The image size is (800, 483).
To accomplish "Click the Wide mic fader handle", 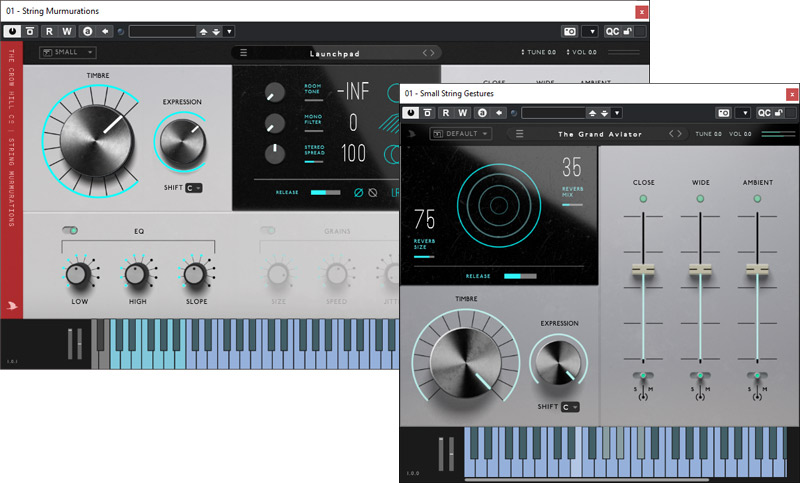I will [x=700, y=270].
